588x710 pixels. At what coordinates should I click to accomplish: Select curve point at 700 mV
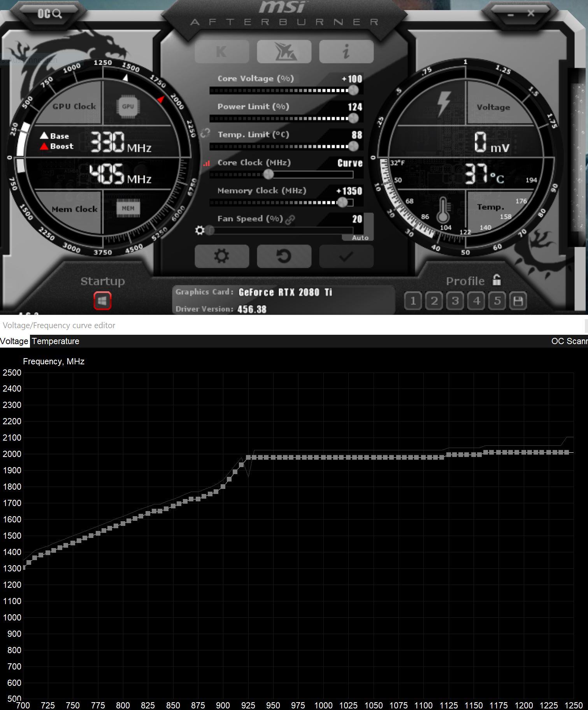coord(23,568)
